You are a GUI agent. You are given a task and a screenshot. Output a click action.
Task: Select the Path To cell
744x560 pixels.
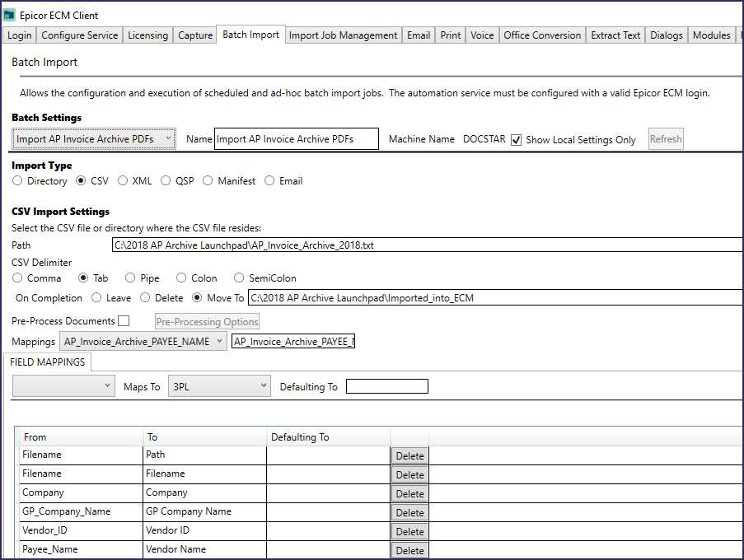tap(205, 455)
